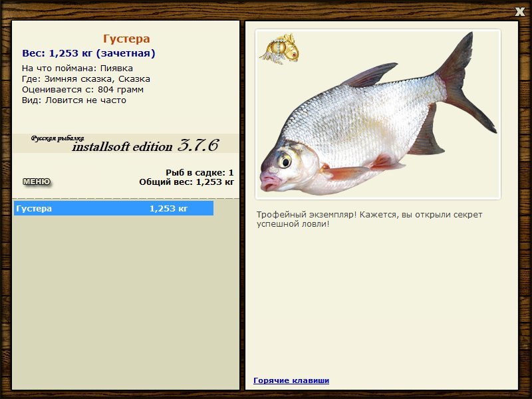Open the Горячие клавиши link

point(291,380)
